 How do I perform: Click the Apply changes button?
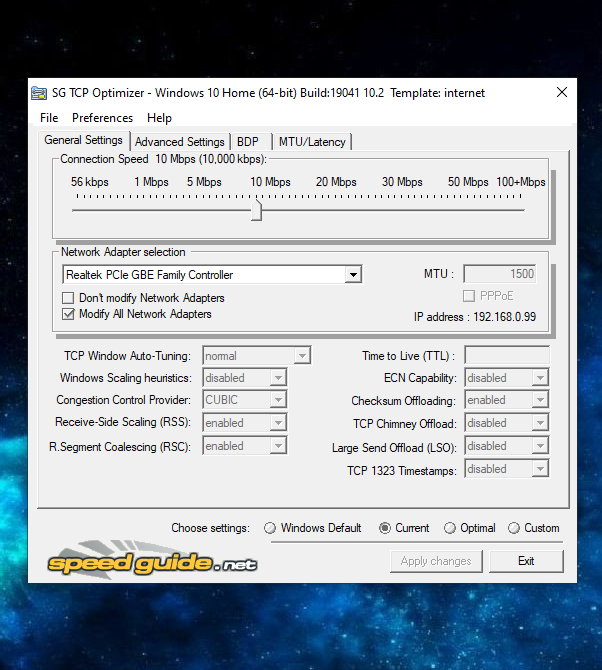tap(436, 561)
